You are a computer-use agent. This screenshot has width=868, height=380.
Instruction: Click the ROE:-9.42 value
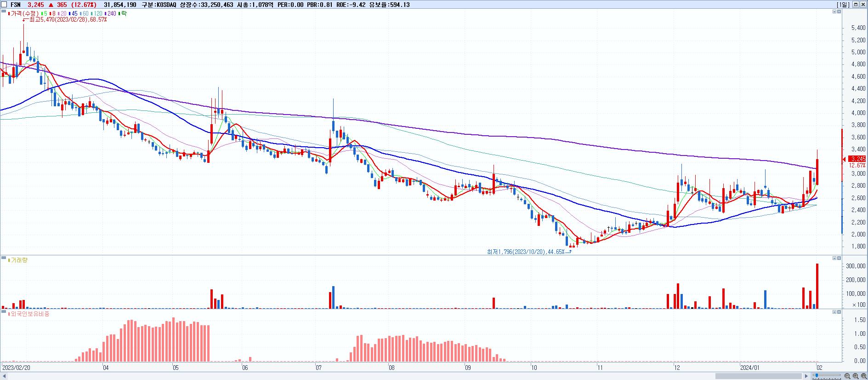click(351, 5)
